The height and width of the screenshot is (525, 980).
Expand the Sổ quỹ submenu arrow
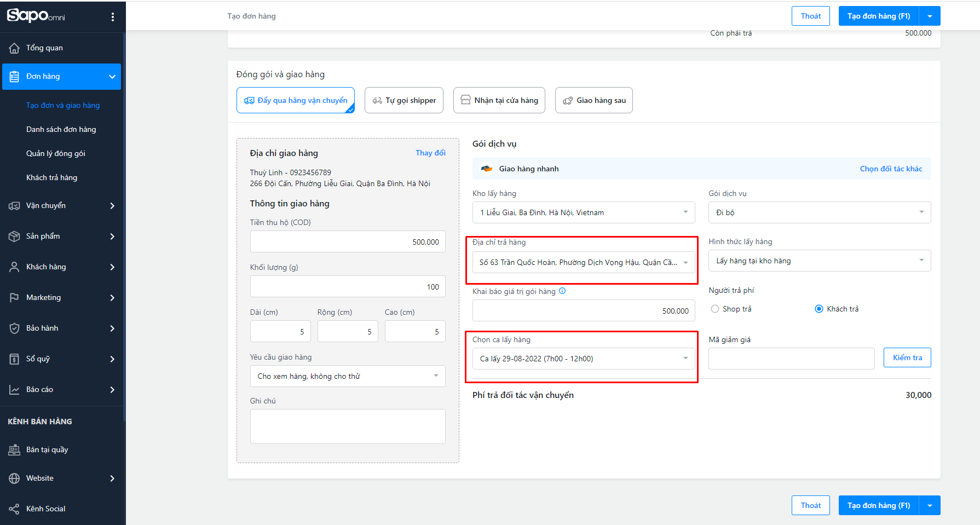[112, 359]
